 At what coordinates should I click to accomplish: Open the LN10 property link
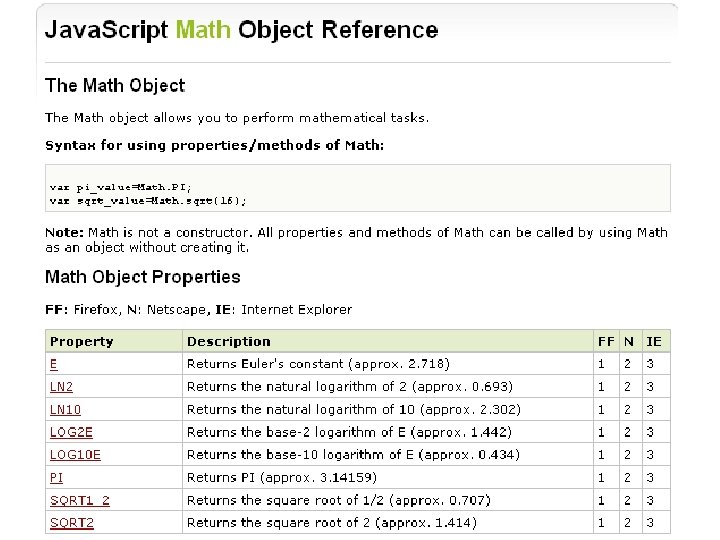point(65,409)
